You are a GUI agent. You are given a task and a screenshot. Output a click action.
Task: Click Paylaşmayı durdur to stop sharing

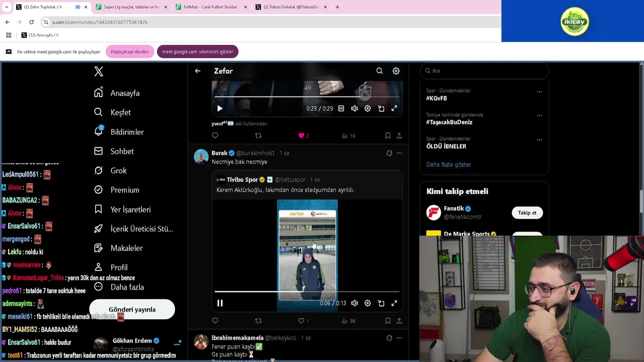(130, 52)
